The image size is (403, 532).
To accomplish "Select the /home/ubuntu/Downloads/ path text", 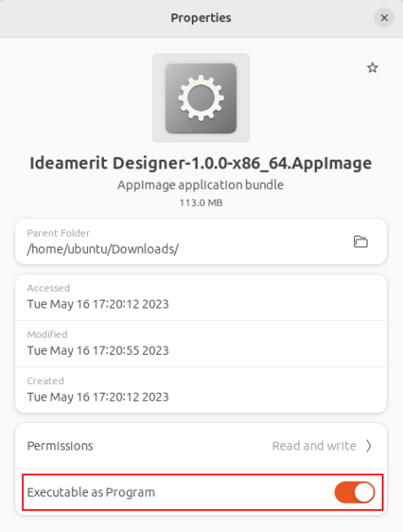I will coord(103,249).
